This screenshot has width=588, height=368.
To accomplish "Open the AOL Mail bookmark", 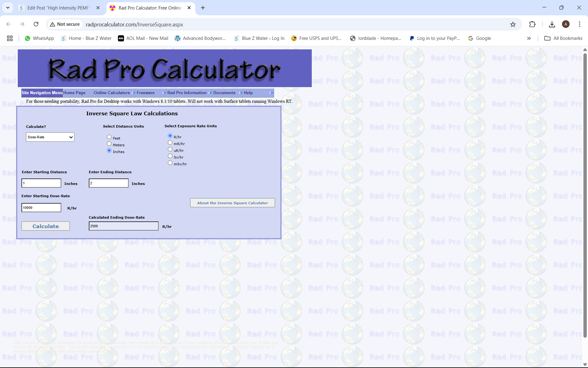I will coord(143,38).
